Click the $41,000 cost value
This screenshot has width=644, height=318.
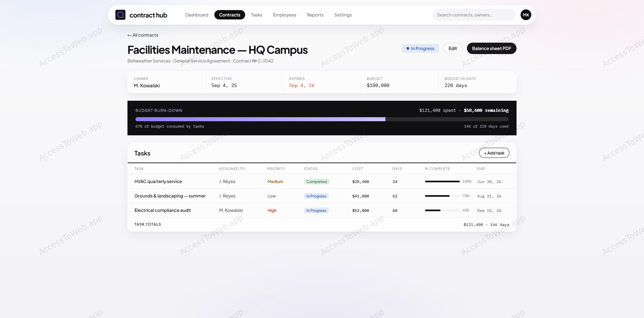coord(361,196)
